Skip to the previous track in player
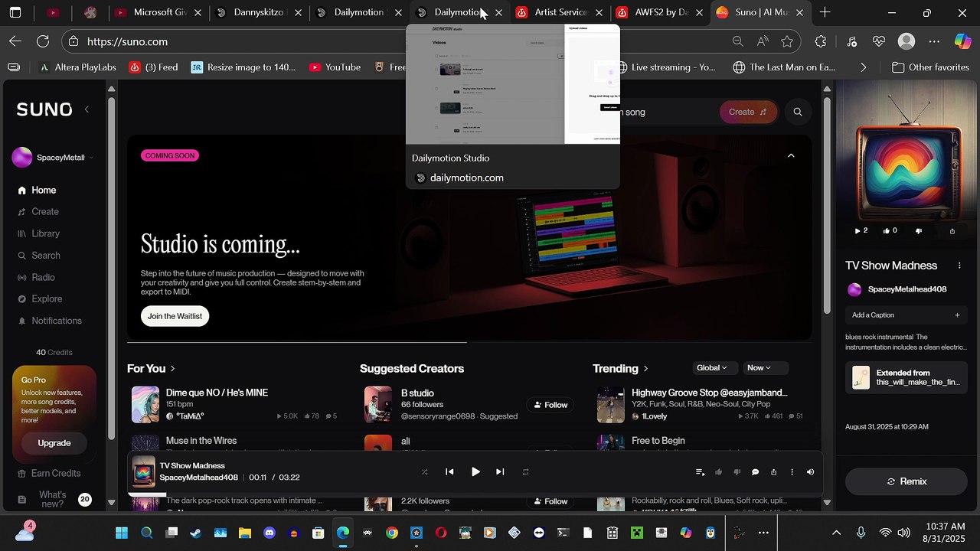The image size is (980, 551). 449,472
